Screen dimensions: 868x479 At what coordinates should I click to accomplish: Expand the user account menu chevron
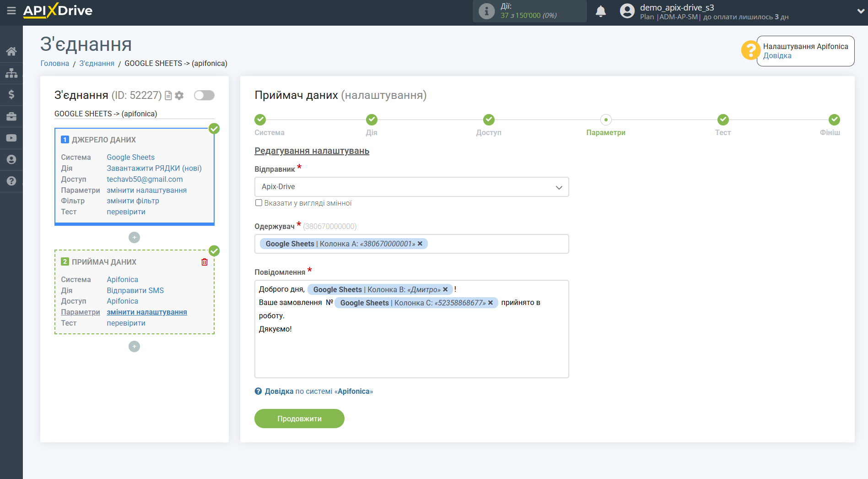[860, 11]
